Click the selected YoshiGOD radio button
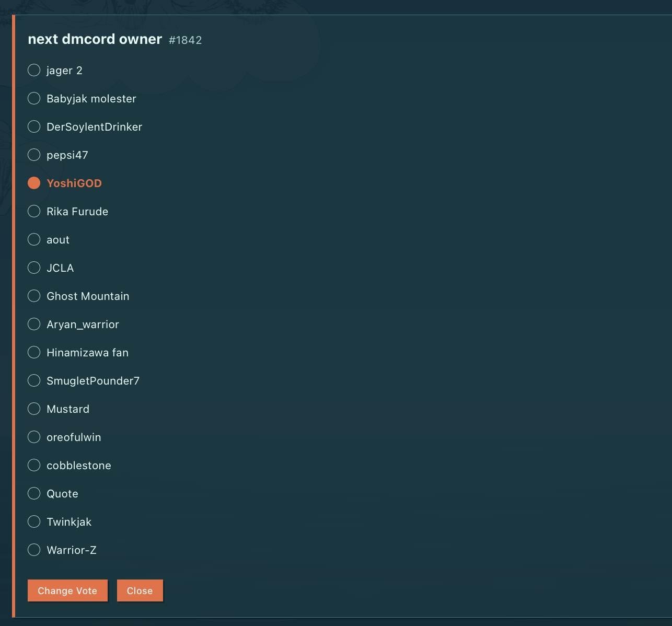 click(34, 183)
